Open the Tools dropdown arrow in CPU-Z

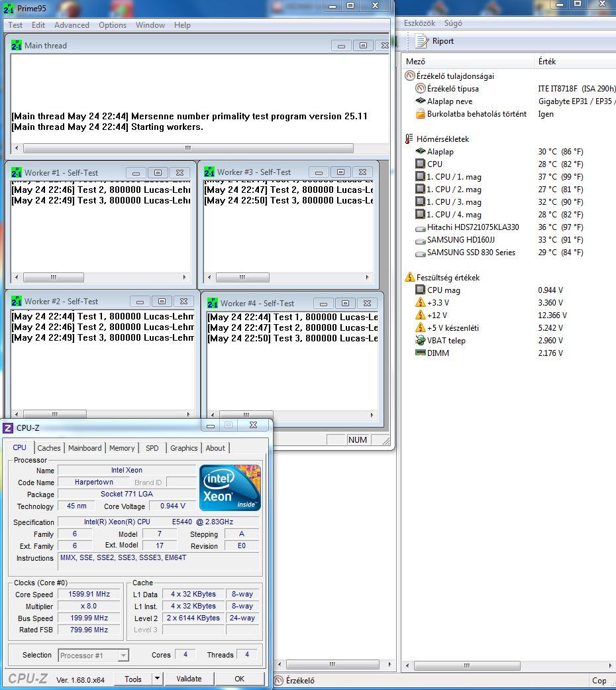pyautogui.click(x=157, y=679)
